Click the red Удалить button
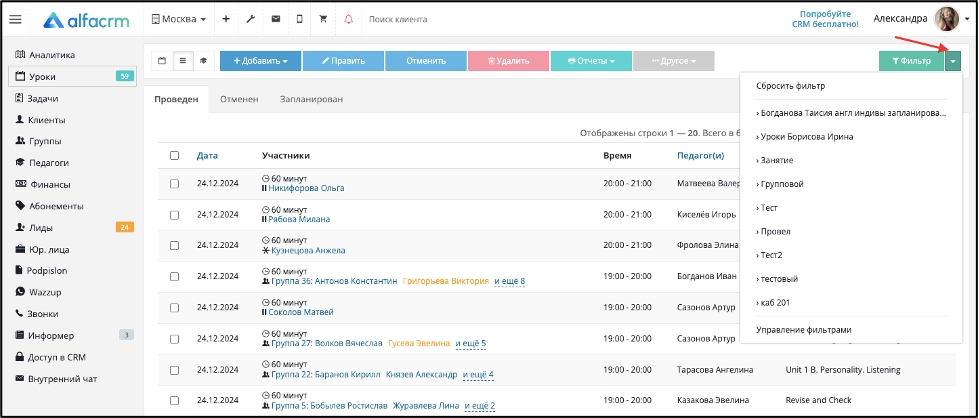The width and height of the screenshot is (979, 418). tap(508, 61)
